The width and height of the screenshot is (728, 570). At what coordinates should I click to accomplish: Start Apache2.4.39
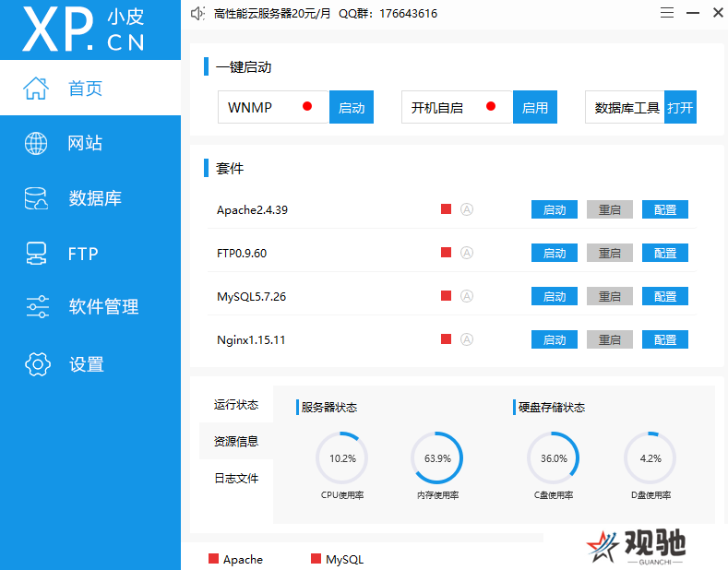tap(555, 209)
